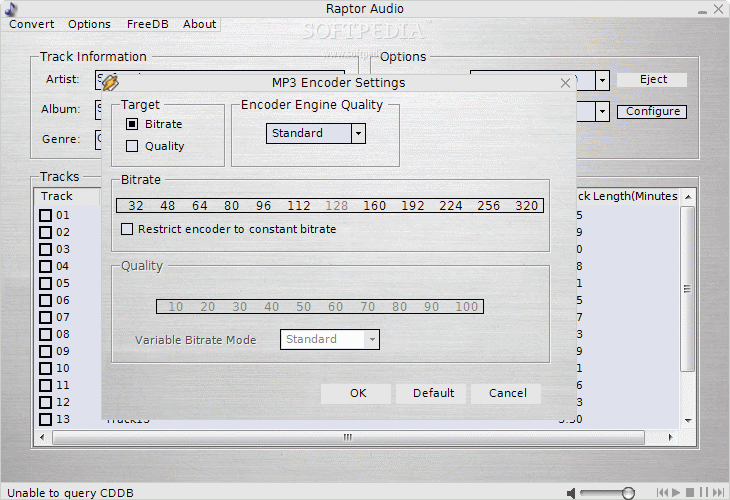
Task: Check track 12 checkbox
Action: 45,402
